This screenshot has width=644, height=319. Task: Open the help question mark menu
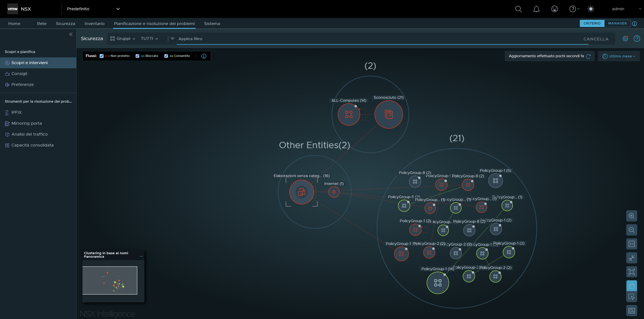574,9
